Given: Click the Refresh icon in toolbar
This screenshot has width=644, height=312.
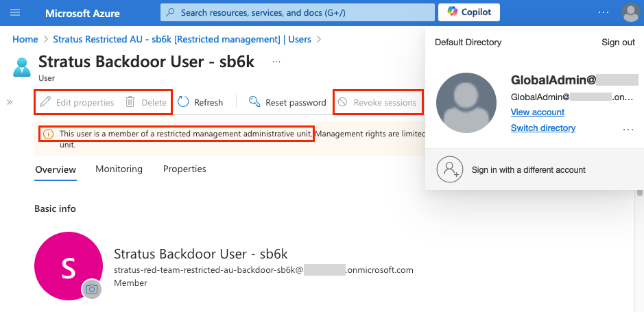Looking at the screenshot, I should 183,102.
